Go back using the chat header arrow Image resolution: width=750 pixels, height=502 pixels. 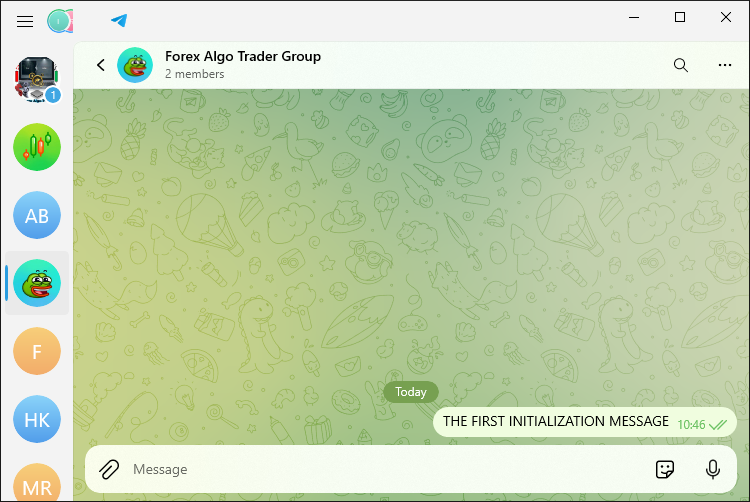point(100,65)
